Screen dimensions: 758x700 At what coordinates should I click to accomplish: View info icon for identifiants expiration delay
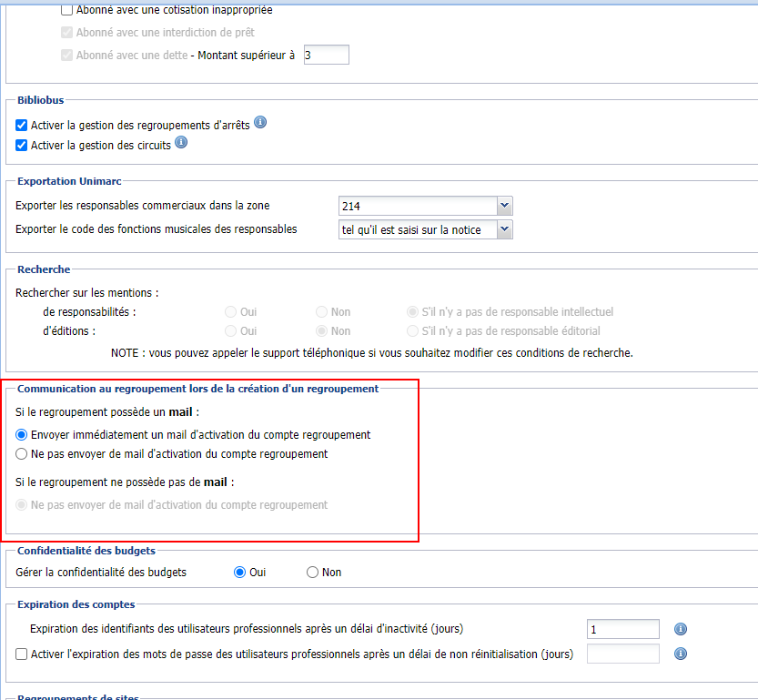[x=680, y=629]
